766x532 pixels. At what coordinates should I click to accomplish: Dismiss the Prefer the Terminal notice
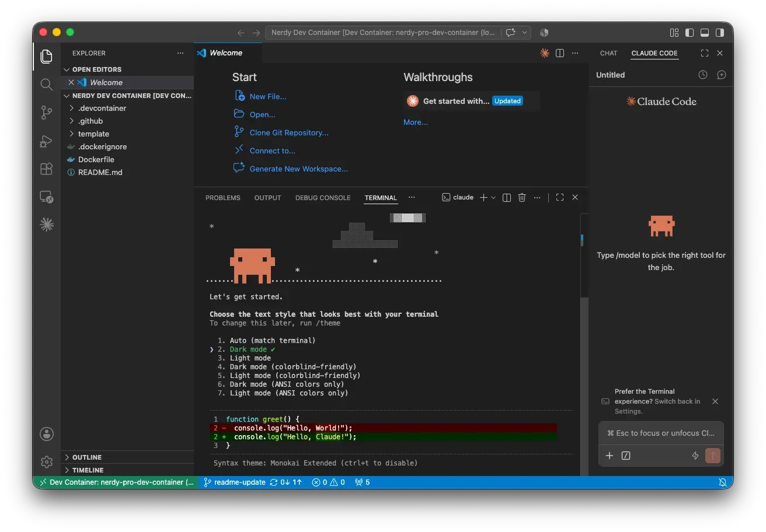point(715,401)
